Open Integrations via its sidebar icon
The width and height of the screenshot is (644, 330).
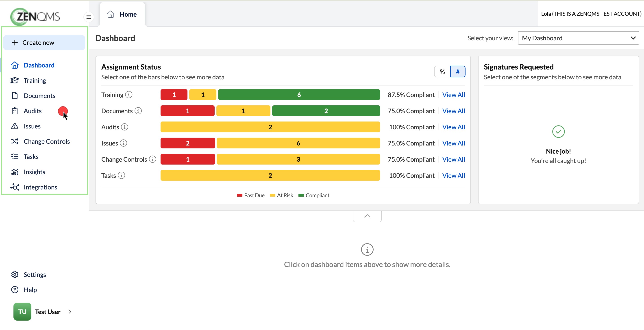pos(15,187)
